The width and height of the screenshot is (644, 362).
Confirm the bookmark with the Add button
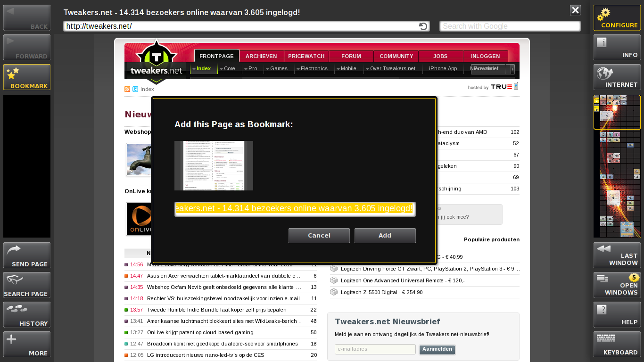point(385,236)
